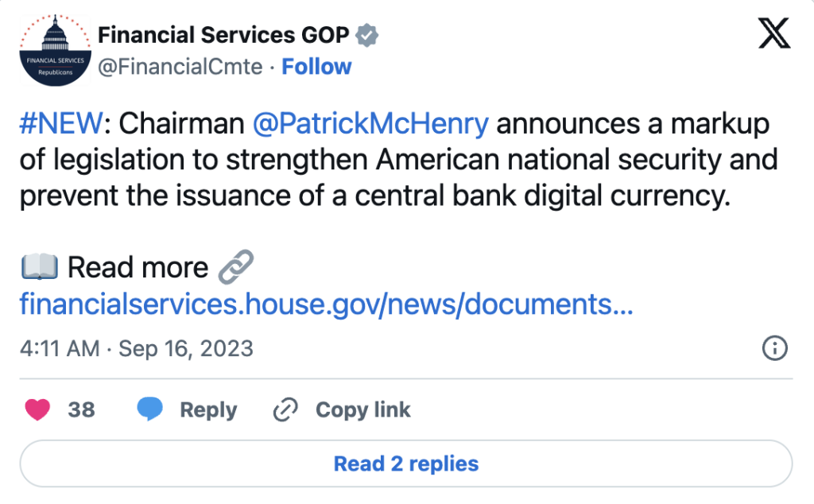Click the 38 likes count

pyautogui.click(x=81, y=410)
